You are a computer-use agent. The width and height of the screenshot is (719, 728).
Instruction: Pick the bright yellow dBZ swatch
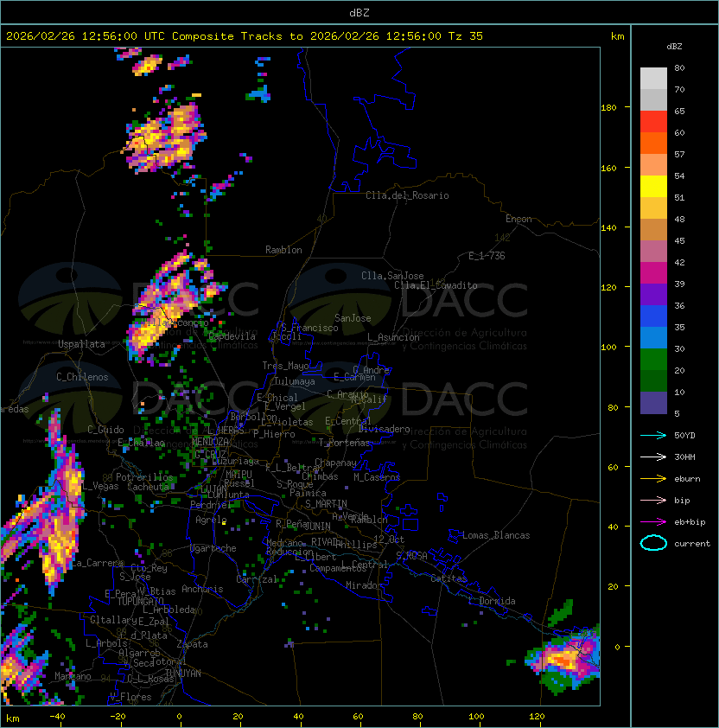point(653,186)
